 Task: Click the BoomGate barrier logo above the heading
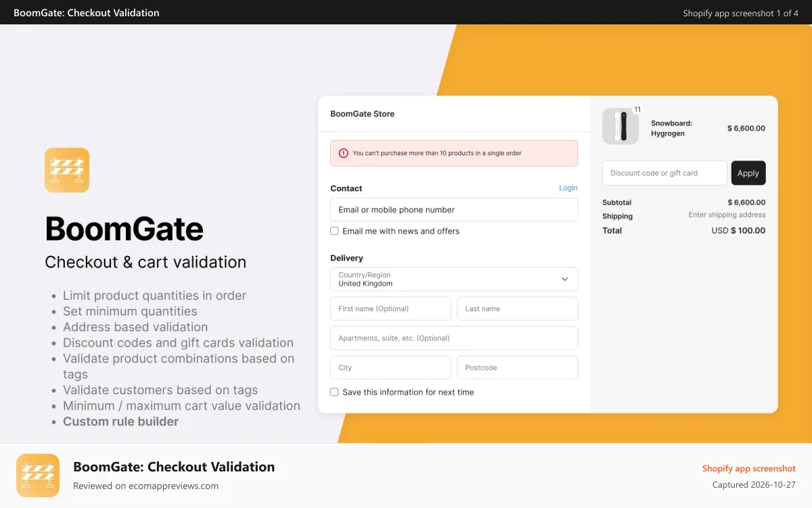67,170
